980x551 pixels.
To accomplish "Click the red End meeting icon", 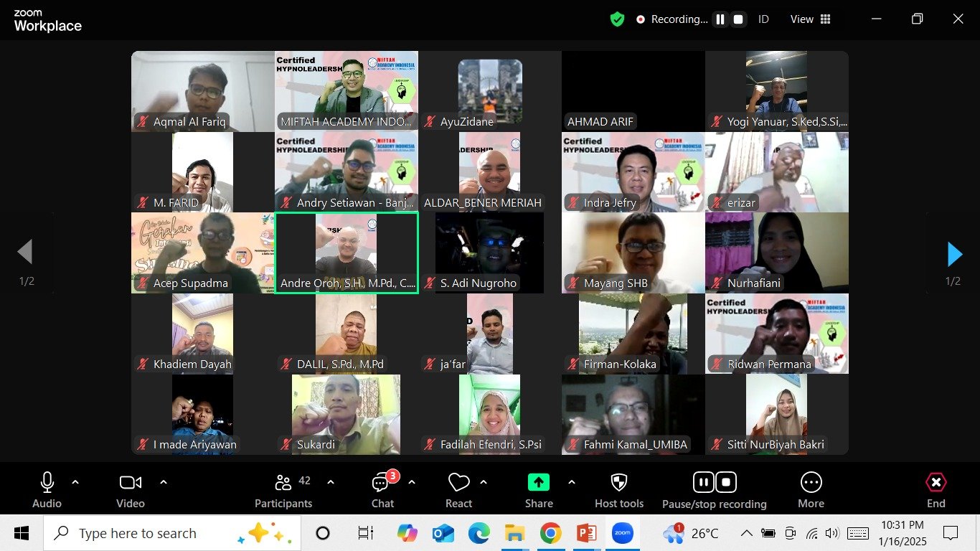I will (936, 482).
